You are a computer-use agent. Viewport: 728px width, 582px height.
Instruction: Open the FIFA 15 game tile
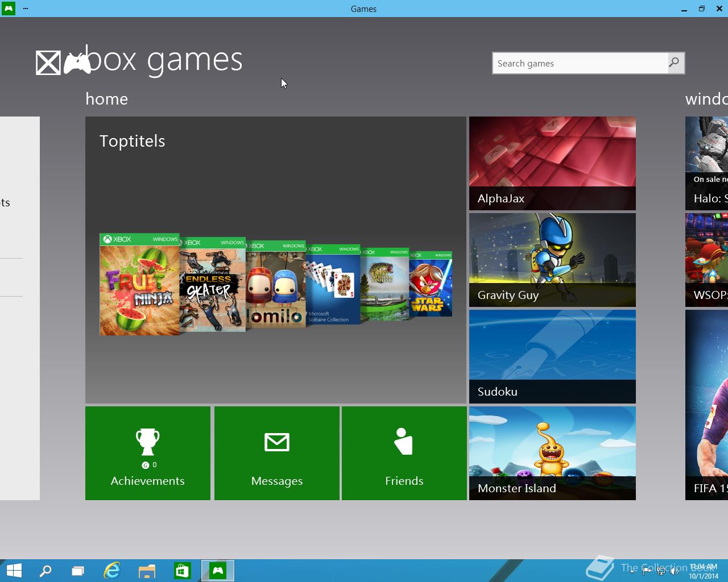(706, 405)
